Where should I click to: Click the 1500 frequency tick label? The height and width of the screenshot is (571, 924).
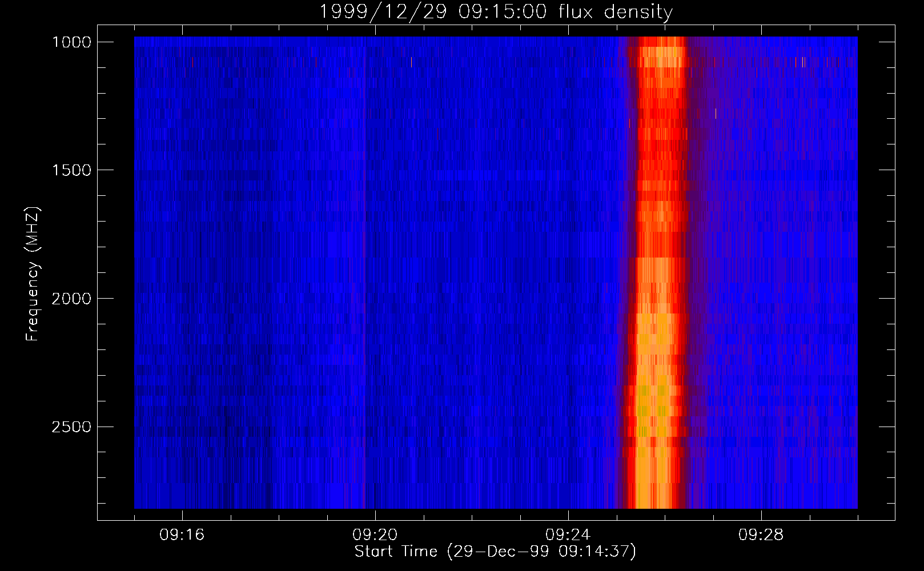(71, 170)
